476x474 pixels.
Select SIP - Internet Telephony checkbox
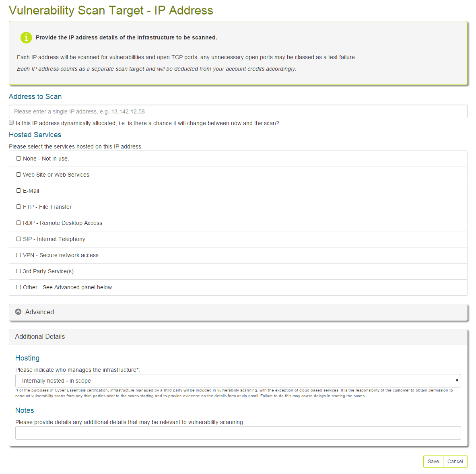(19, 239)
